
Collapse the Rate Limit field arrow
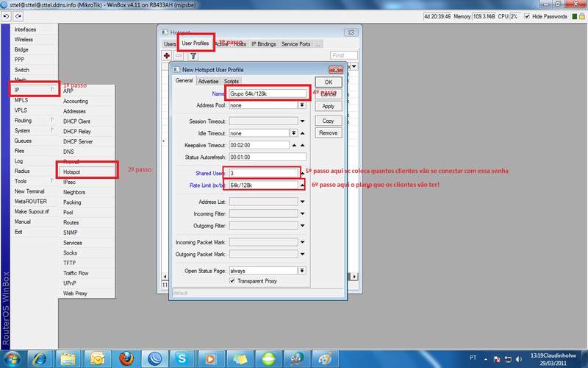(302, 185)
